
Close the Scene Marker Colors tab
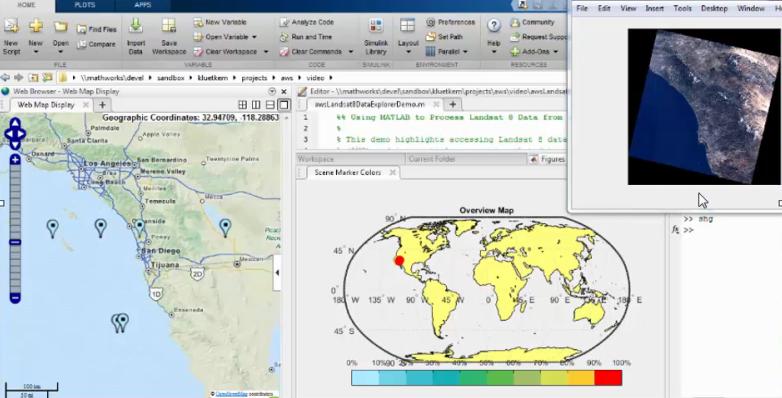click(x=392, y=173)
